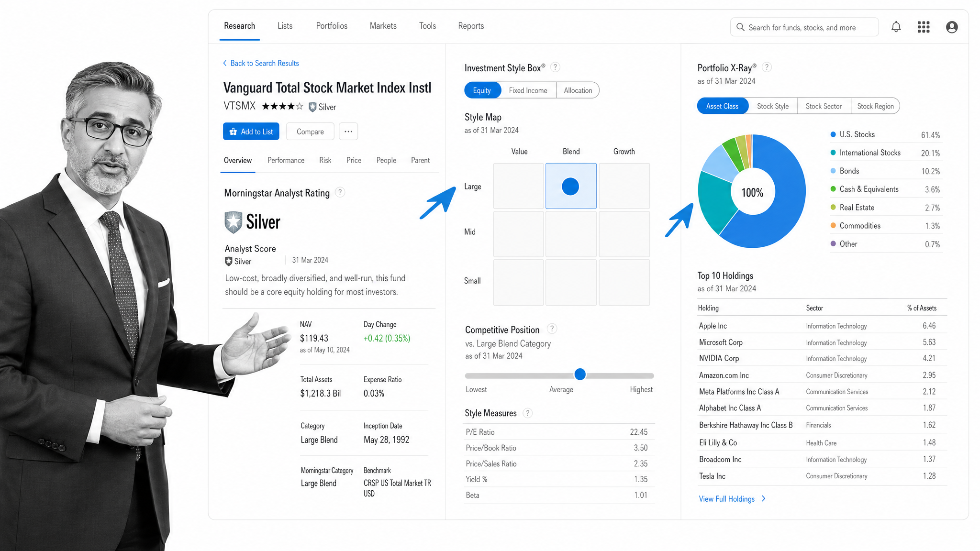Click the NVIDIA Corp holding

click(719, 358)
